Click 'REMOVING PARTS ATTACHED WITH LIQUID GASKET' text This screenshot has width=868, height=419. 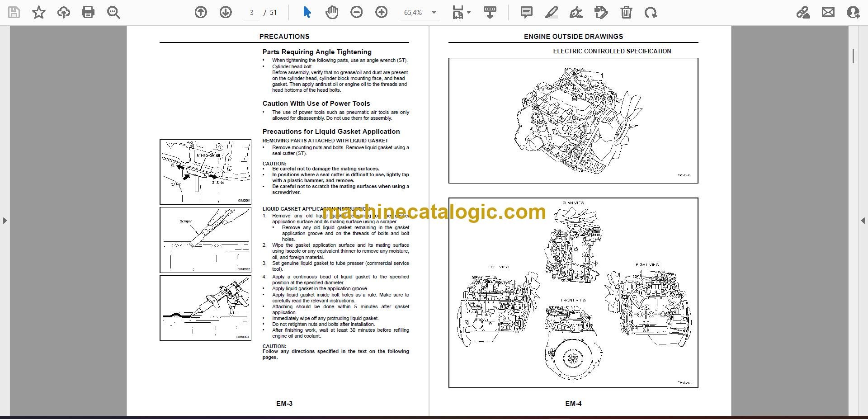[325, 141]
